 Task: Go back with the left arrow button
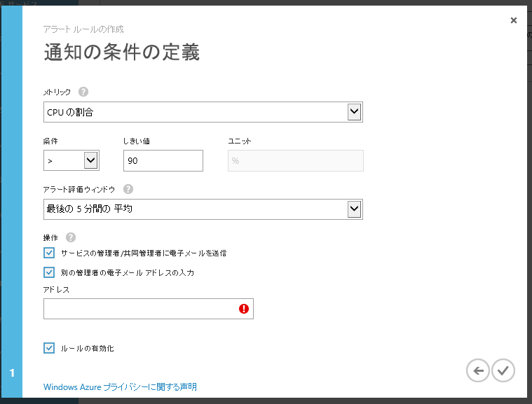click(x=477, y=371)
